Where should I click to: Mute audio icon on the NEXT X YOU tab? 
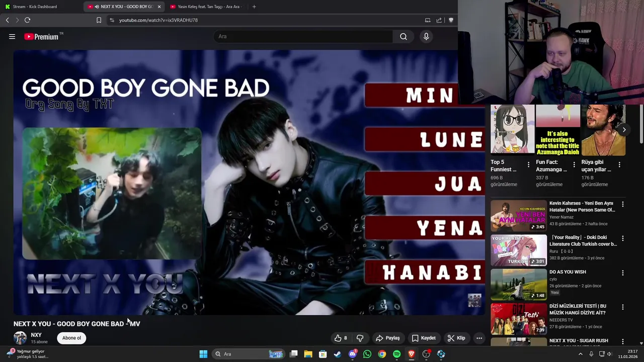point(97,7)
